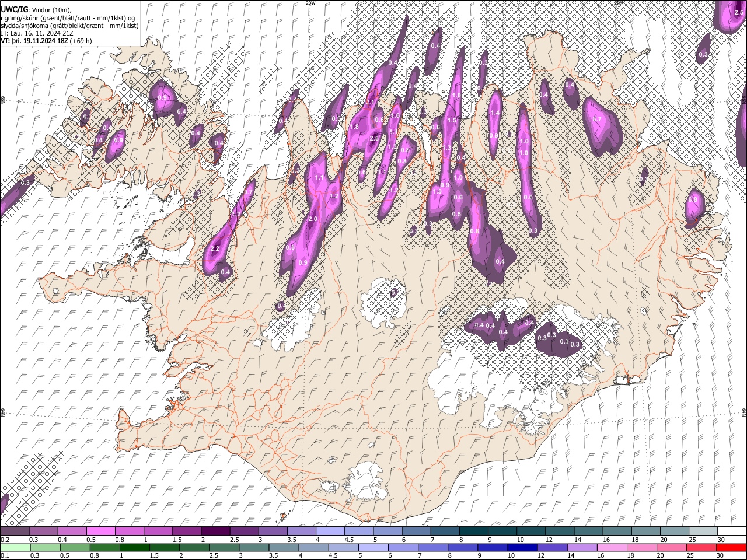Select the teal 10 swatch in top legend row
This screenshot has width=747, height=560.
[x=532, y=531]
